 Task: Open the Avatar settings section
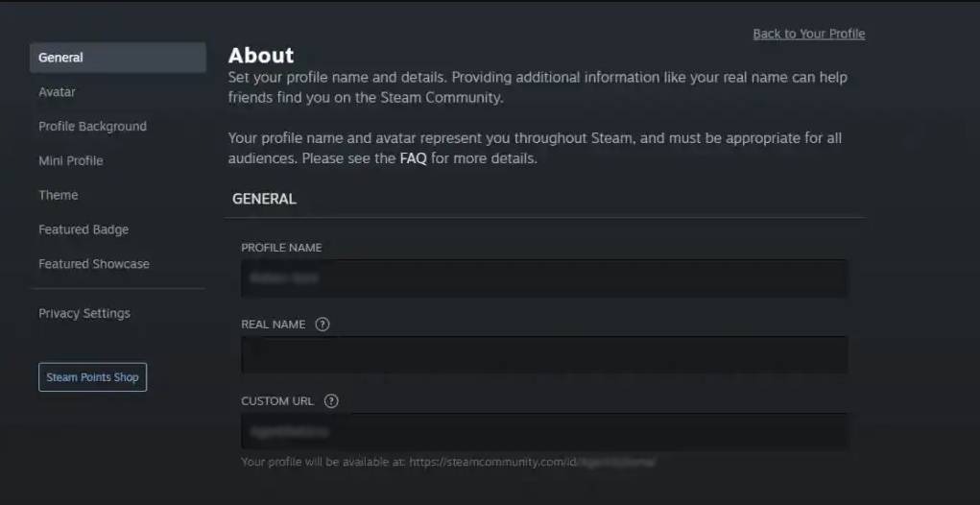pyautogui.click(x=57, y=92)
